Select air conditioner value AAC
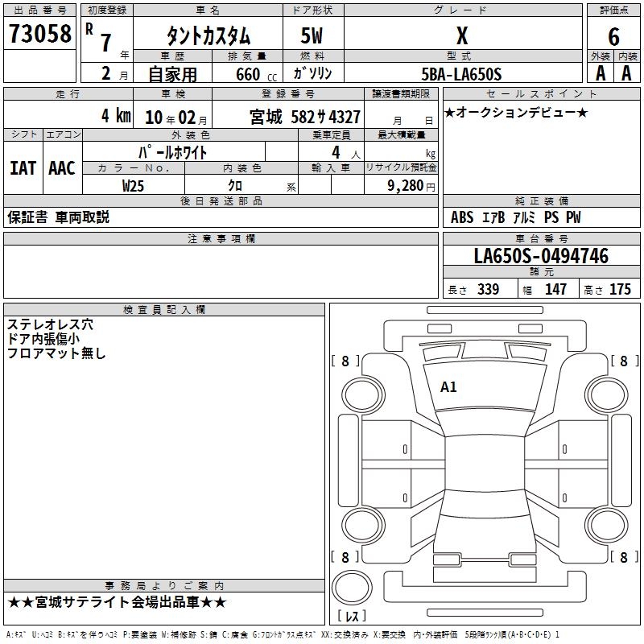644x644 pixels. click(x=62, y=168)
